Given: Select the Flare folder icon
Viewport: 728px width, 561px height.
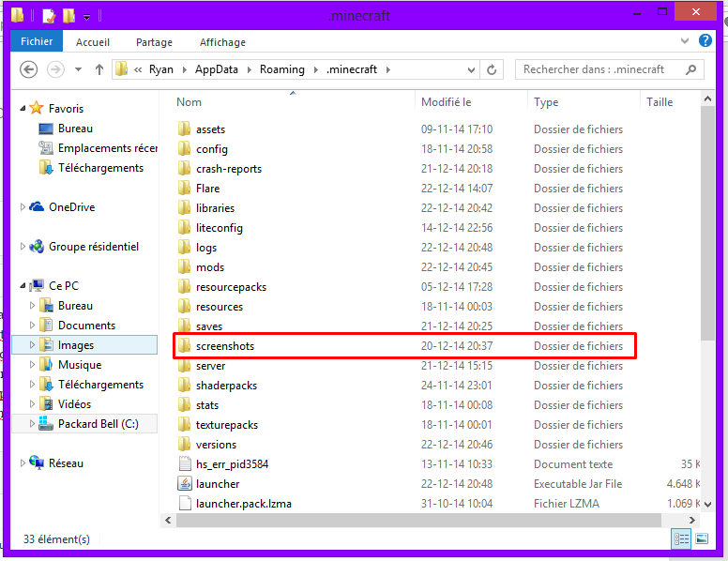Looking at the screenshot, I should [185, 188].
